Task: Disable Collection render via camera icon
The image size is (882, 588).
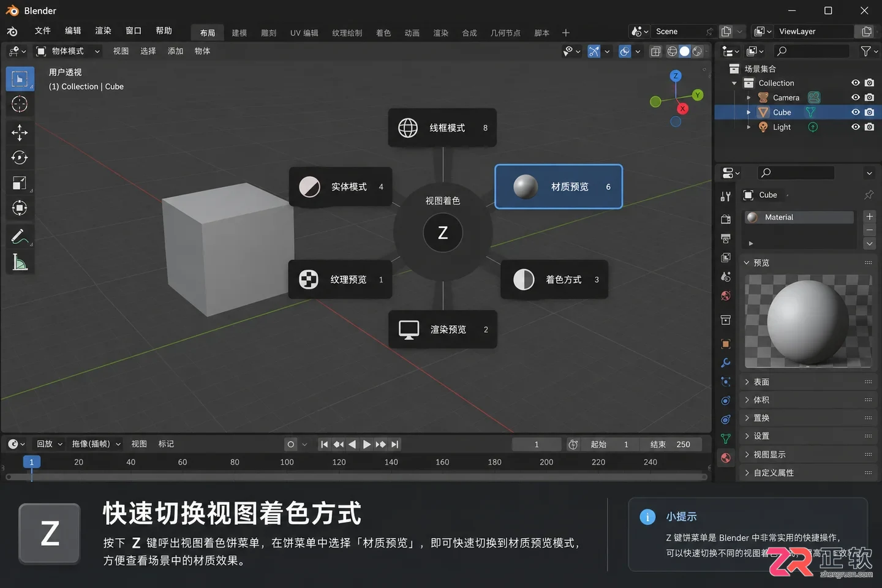Action: tap(869, 83)
